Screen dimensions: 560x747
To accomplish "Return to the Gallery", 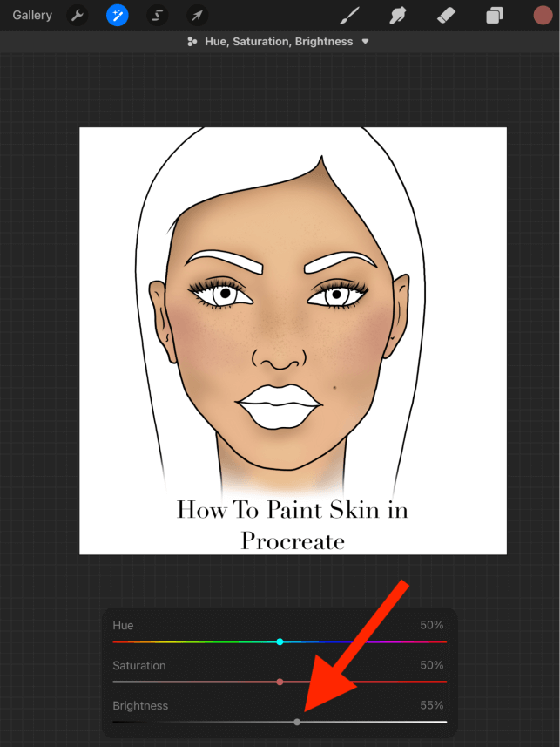I will [32, 15].
